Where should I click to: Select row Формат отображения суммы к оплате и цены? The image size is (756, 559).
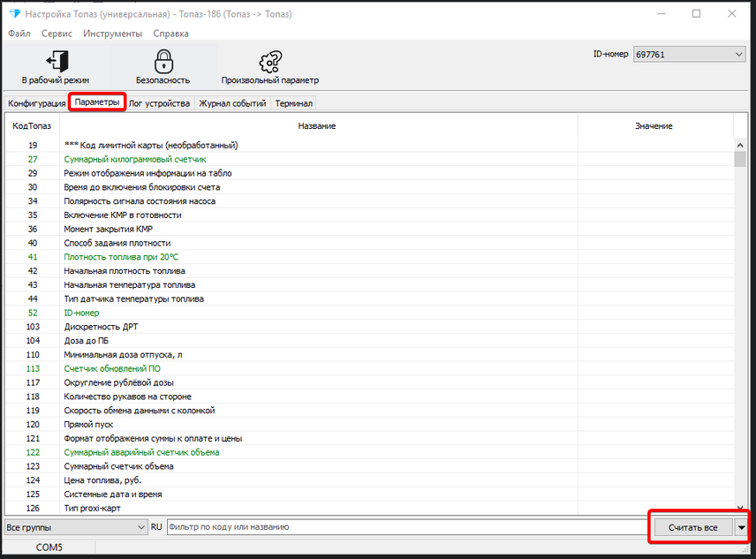[x=369, y=439]
